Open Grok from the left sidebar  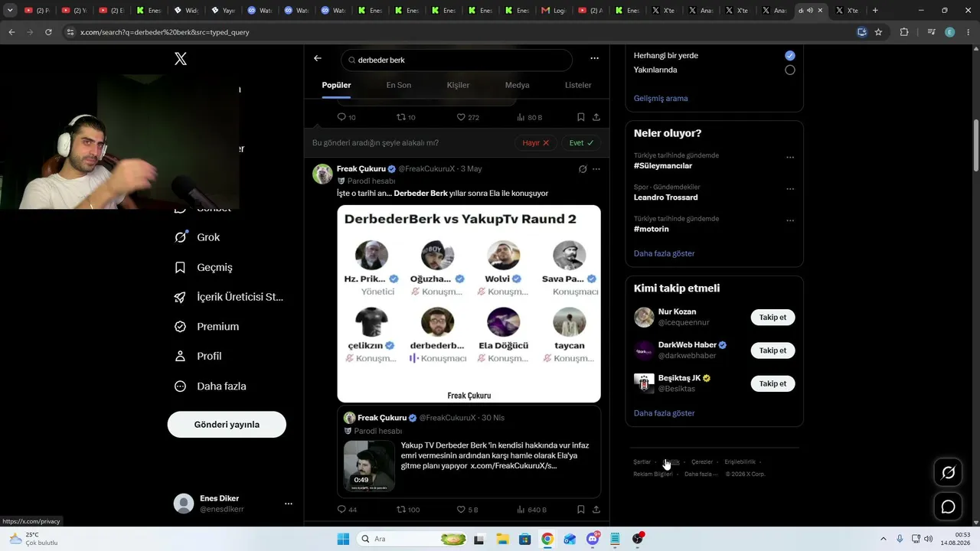[198, 237]
